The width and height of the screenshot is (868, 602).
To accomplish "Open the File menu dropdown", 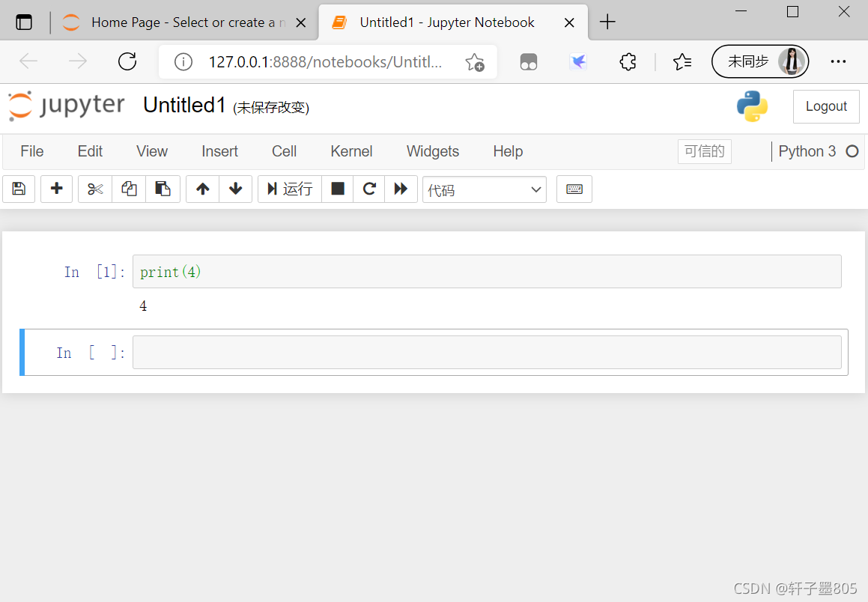I will point(31,151).
